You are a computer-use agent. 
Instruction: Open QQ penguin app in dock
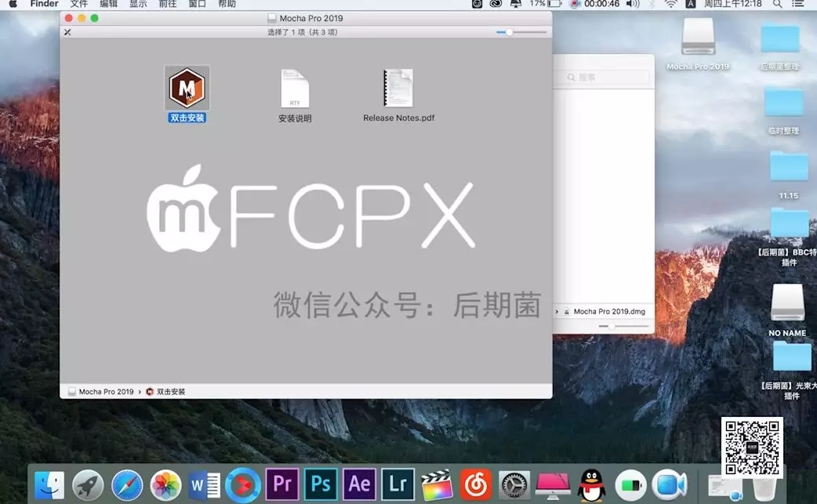pyautogui.click(x=592, y=484)
